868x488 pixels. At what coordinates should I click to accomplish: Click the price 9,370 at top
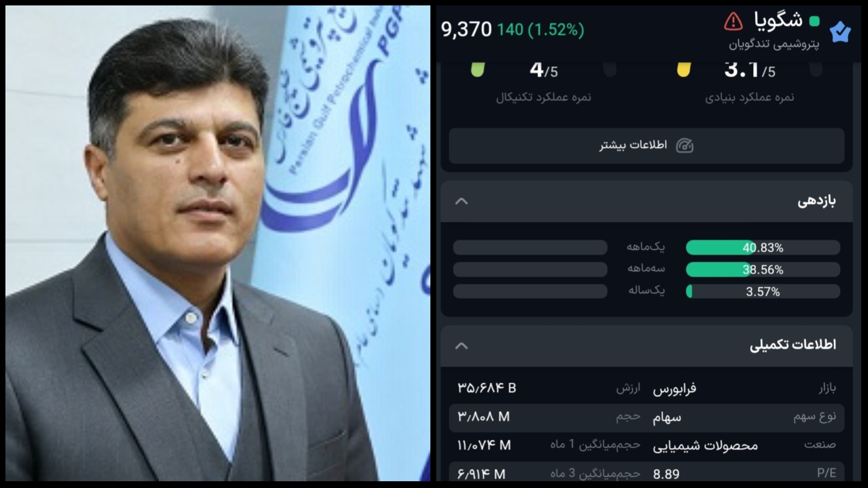(466, 30)
